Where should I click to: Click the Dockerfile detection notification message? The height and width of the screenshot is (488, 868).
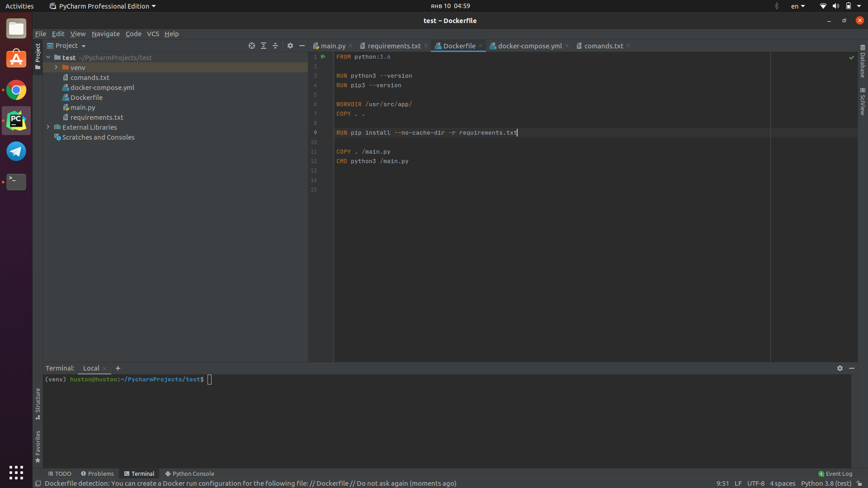pos(250,483)
